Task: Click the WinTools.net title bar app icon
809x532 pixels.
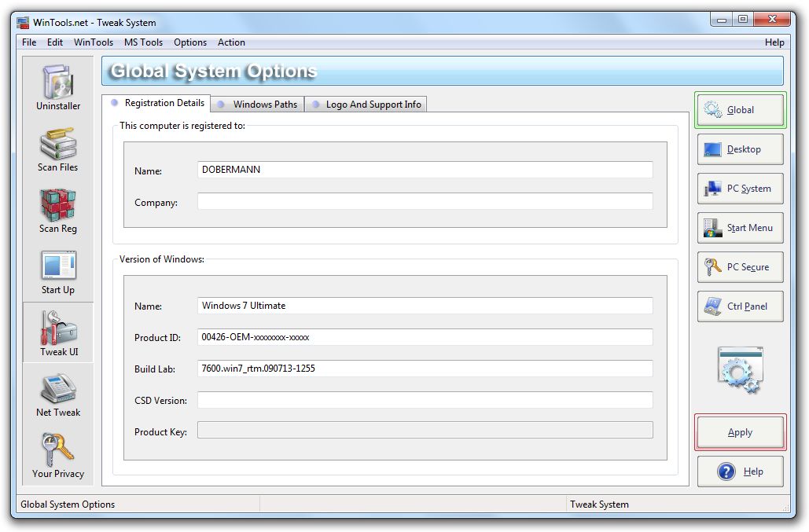Action: click(23, 23)
